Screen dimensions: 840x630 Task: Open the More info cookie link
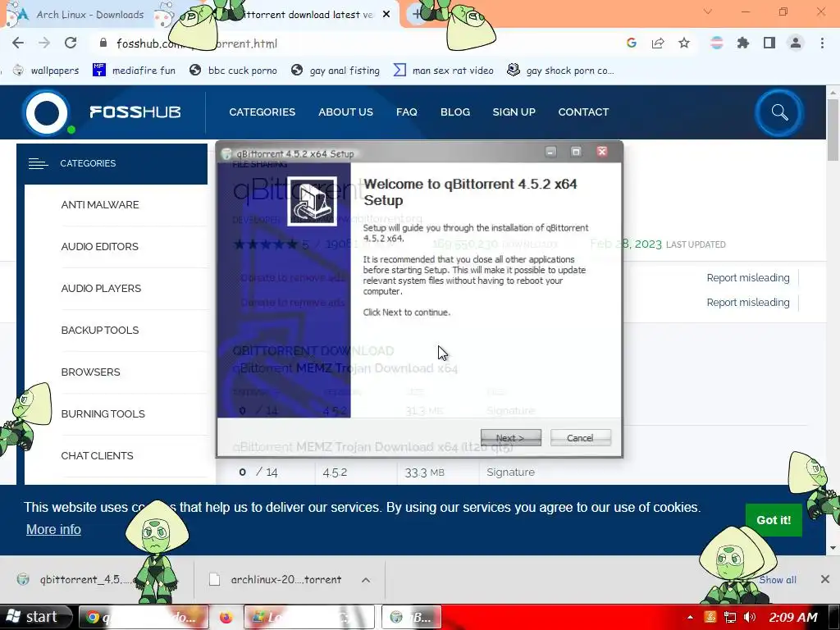pos(53,529)
